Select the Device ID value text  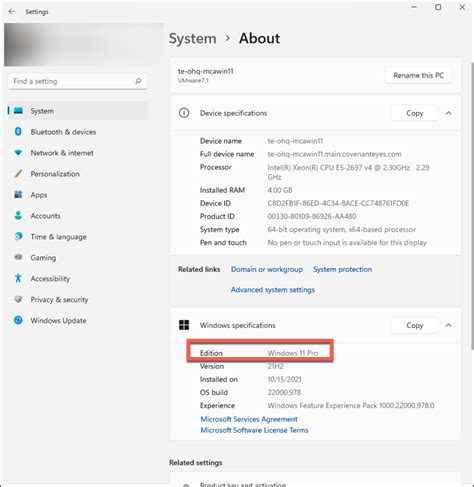[338, 203]
